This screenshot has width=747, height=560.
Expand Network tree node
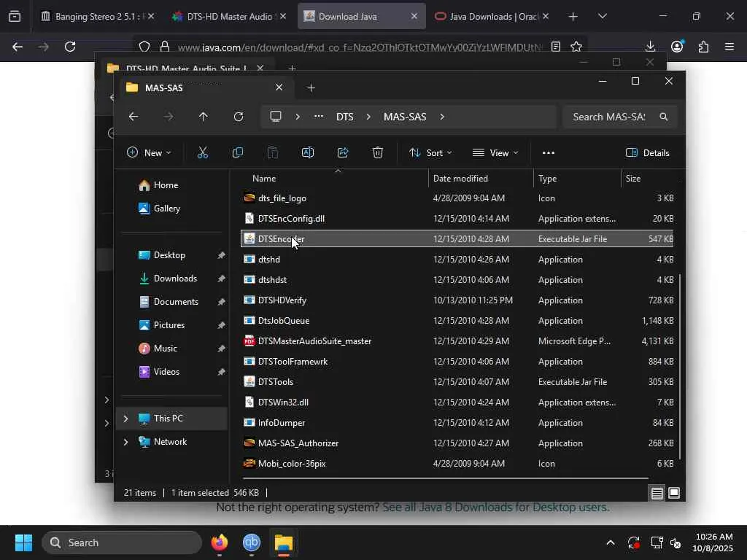tap(125, 442)
